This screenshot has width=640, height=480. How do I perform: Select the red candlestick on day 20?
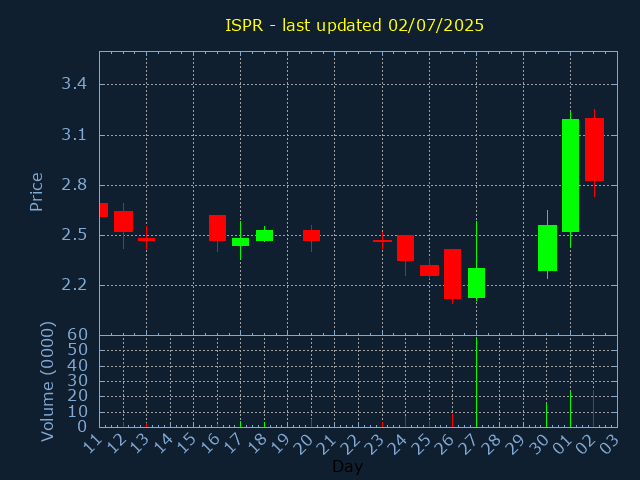[x=311, y=236]
